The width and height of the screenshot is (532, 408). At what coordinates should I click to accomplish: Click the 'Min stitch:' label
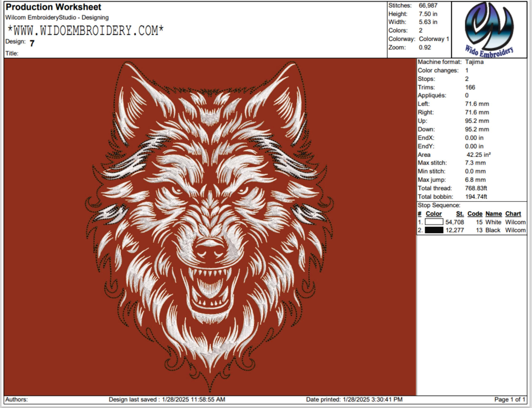point(431,172)
